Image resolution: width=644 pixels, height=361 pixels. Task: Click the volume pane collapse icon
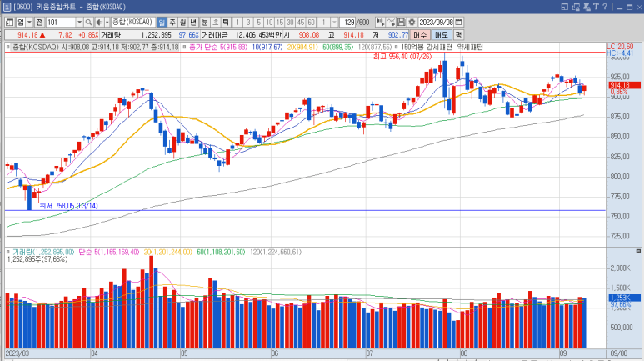click(638, 251)
